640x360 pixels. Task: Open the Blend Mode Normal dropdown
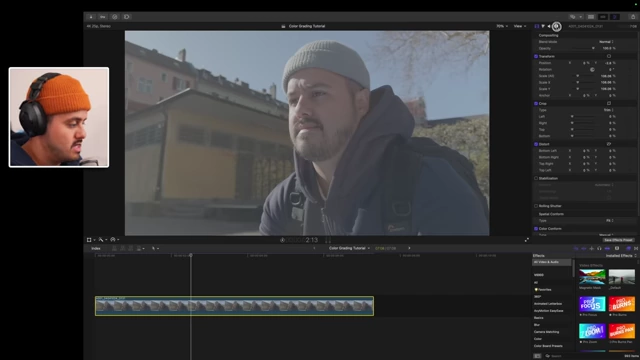tap(606, 42)
